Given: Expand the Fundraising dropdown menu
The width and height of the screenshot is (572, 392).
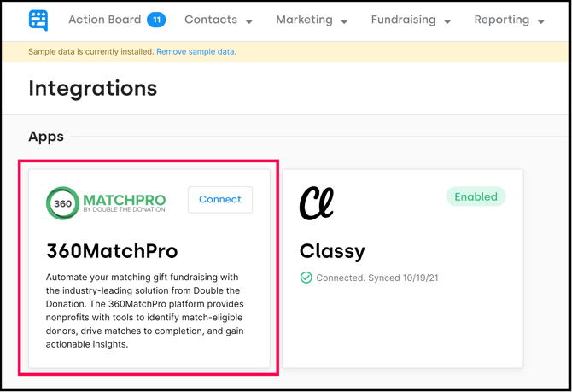Looking at the screenshot, I should [x=411, y=20].
